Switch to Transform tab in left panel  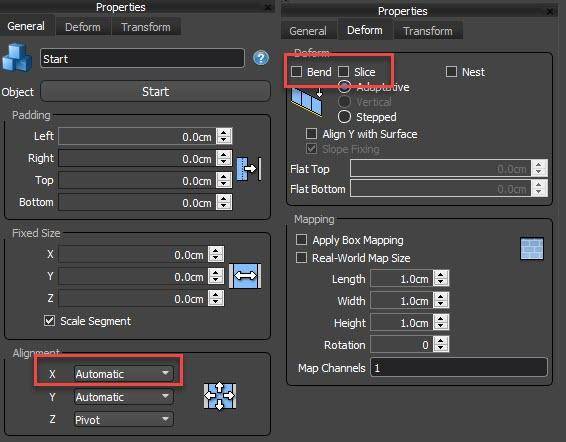pos(146,27)
